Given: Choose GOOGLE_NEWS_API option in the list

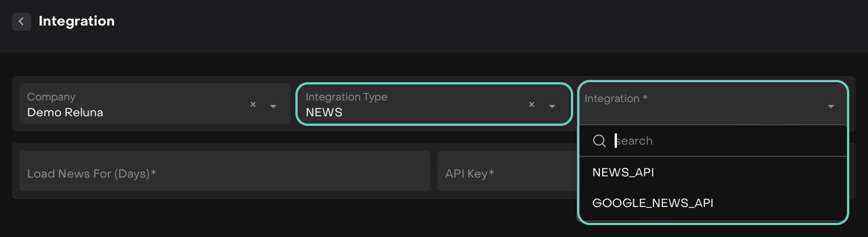Looking at the screenshot, I should [x=653, y=203].
